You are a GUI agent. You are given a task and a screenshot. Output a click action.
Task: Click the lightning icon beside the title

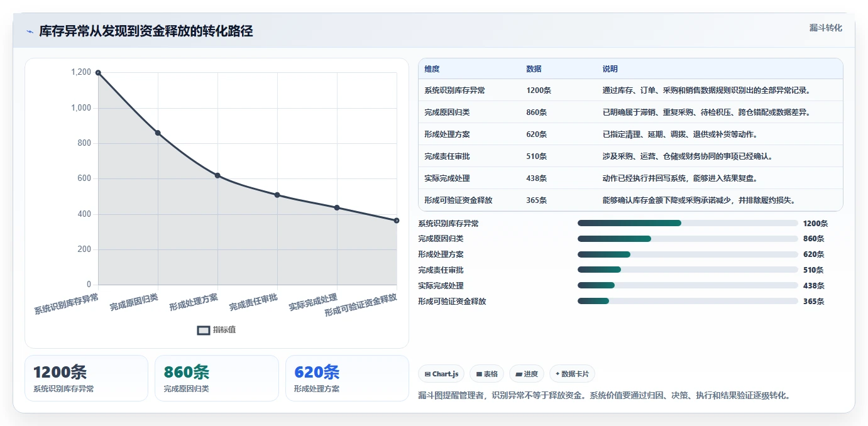[30, 31]
